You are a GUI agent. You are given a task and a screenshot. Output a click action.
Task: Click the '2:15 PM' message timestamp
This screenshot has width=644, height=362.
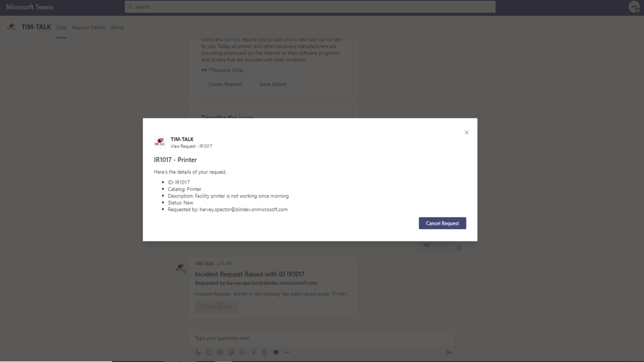(x=224, y=263)
